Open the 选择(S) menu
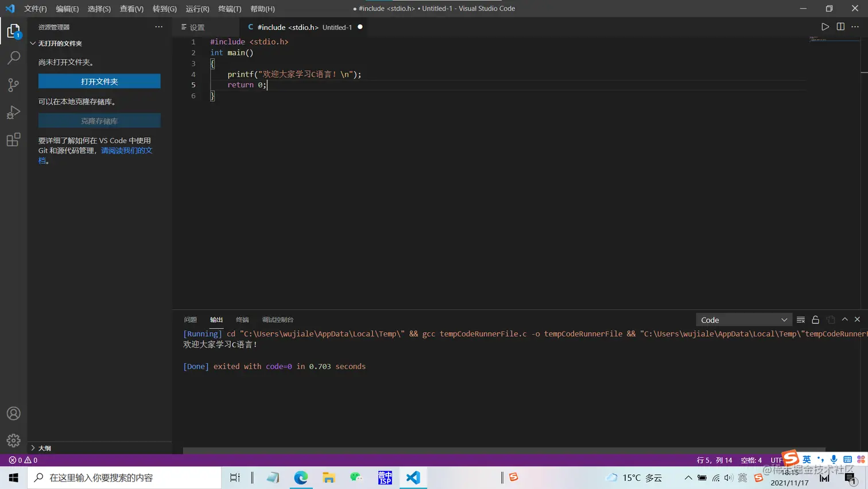This screenshot has width=868, height=489. coord(99,9)
